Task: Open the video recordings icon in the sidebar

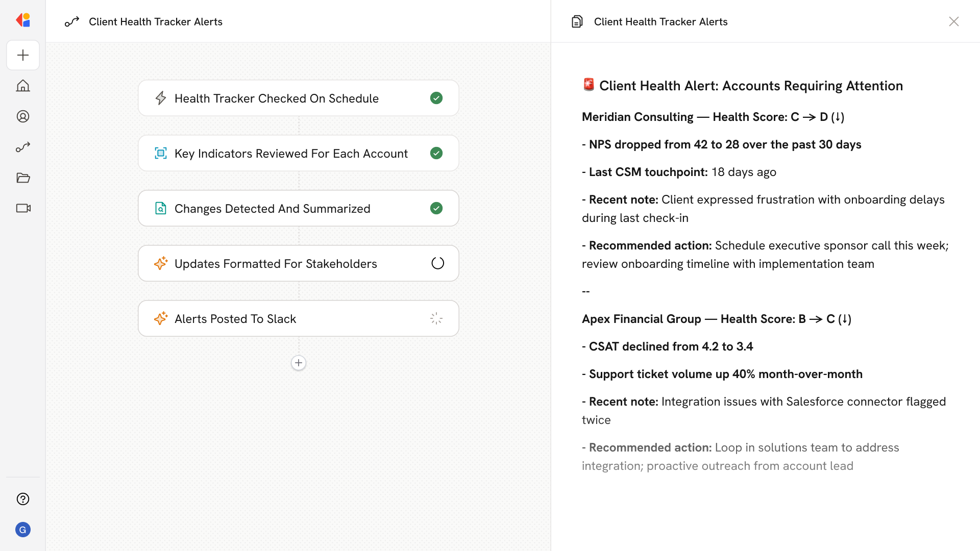Action: pyautogui.click(x=23, y=208)
